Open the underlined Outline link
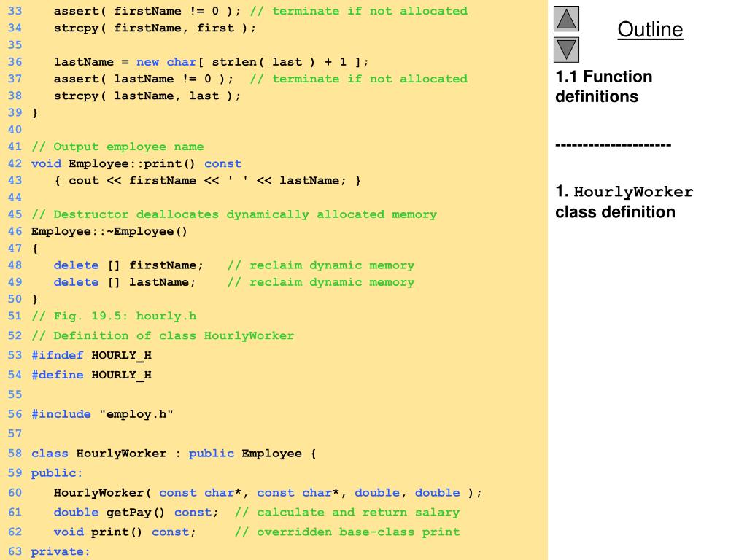This screenshot has width=747, height=560. click(650, 29)
